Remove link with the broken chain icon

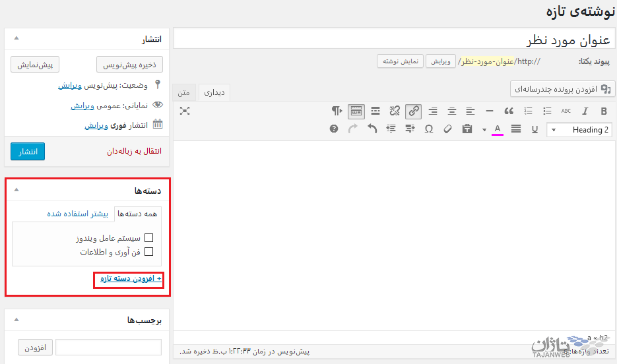pos(395,111)
